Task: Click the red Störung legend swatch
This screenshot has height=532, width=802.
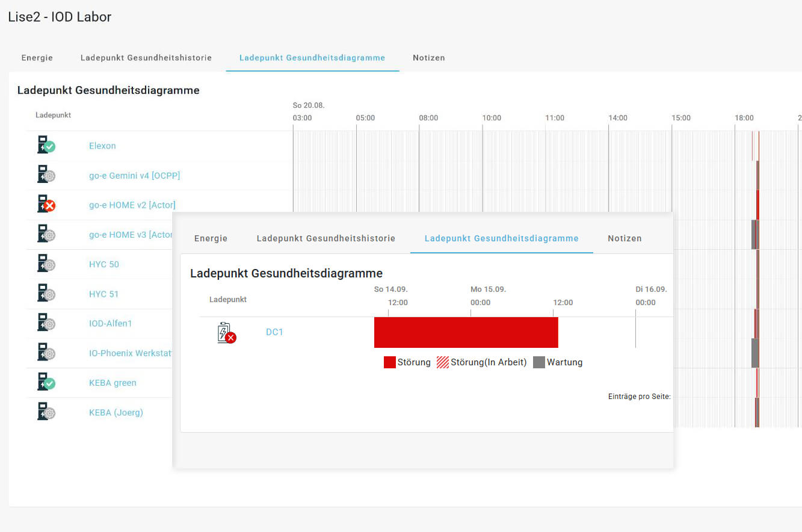Action: (x=390, y=362)
